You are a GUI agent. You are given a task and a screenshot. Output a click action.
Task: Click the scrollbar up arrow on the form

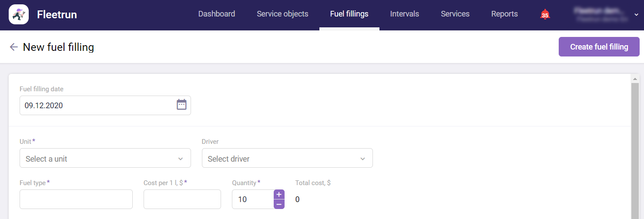coord(635,79)
